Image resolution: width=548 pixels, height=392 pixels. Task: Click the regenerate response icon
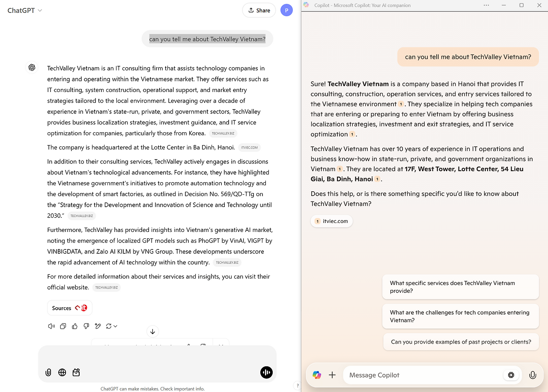109,326
